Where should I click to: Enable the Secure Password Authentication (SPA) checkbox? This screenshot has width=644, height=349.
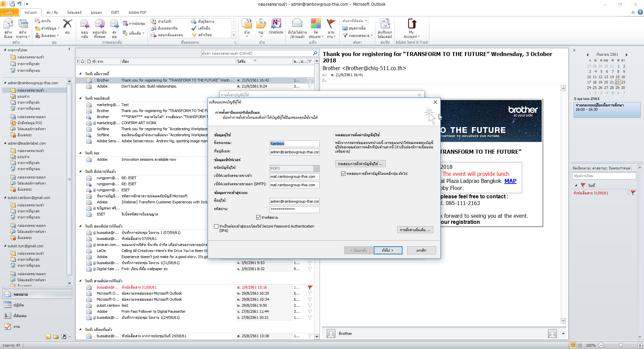pos(216,227)
